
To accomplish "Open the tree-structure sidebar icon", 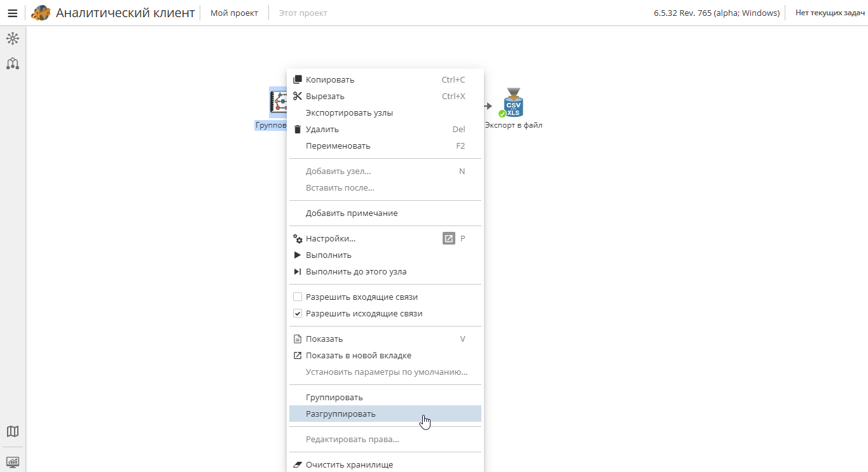I will pos(13,64).
